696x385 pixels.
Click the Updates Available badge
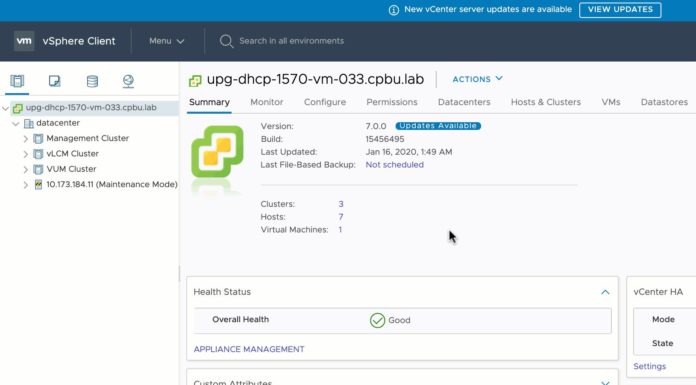[x=438, y=126]
